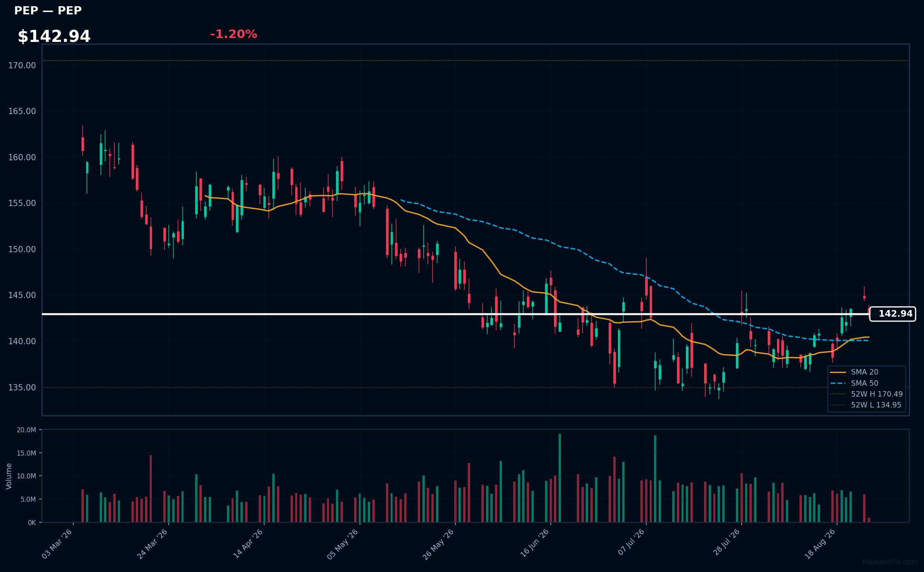This screenshot has width=924, height=572.
Task: Select the "150.00" price axis label
Action: pos(22,249)
